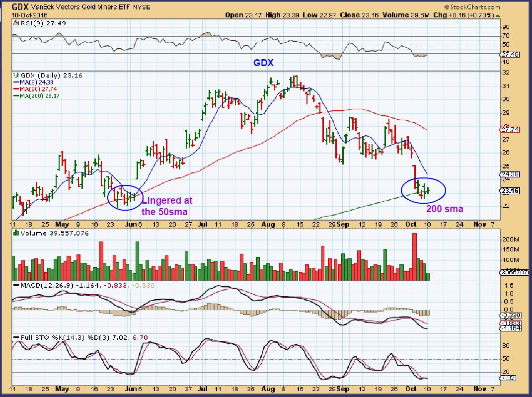The image size is (532, 397).
Task: Click the MA(200) 23.17 legend entry
Action: [39, 96]
